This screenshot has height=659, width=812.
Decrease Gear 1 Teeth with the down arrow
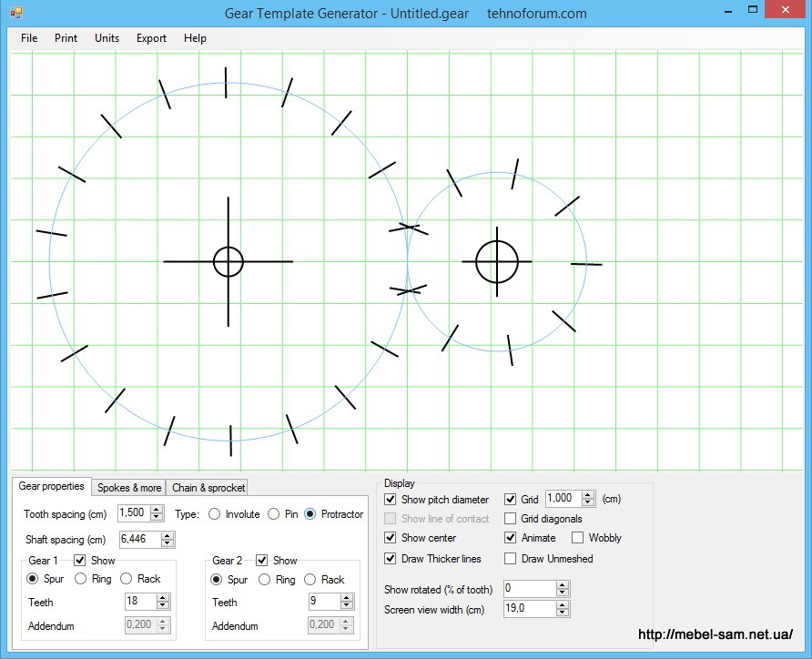[x=163, y=606]
